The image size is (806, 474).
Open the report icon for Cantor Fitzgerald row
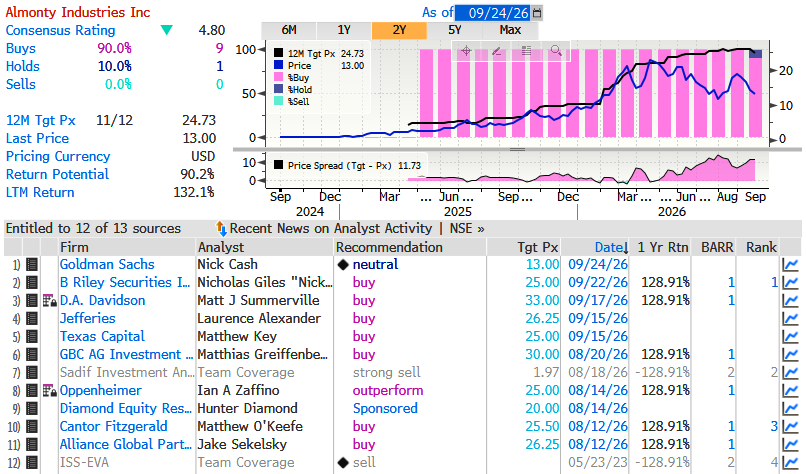32,426
